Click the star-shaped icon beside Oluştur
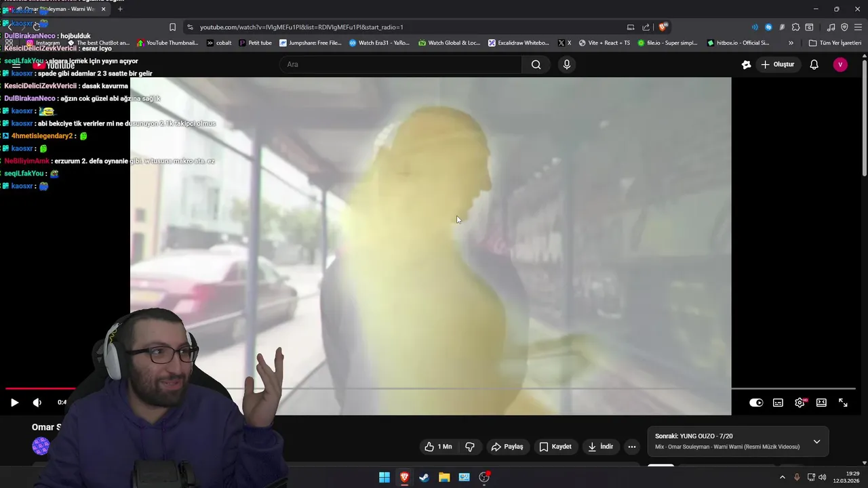 [x=746, y=64]
